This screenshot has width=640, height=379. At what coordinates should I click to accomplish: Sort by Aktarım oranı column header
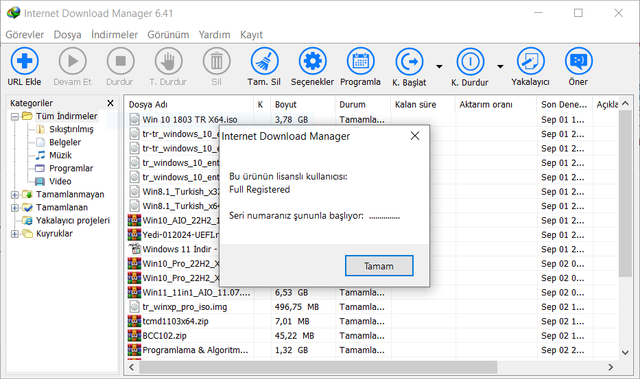(x=496, y=104)
